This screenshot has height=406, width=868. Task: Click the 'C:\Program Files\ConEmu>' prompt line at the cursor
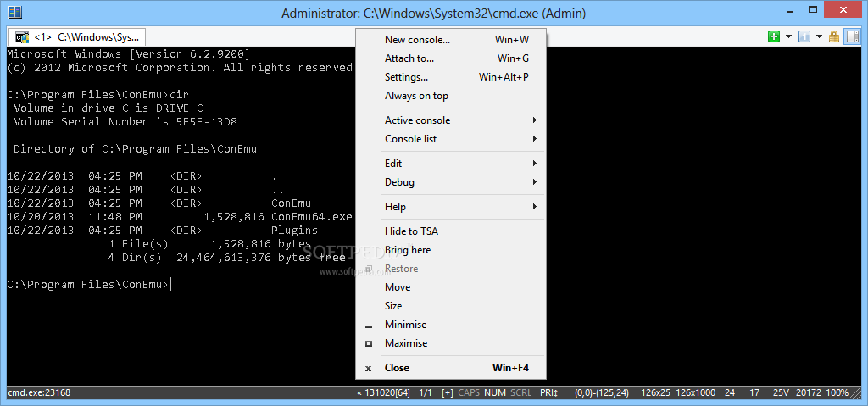coord(87,284)
